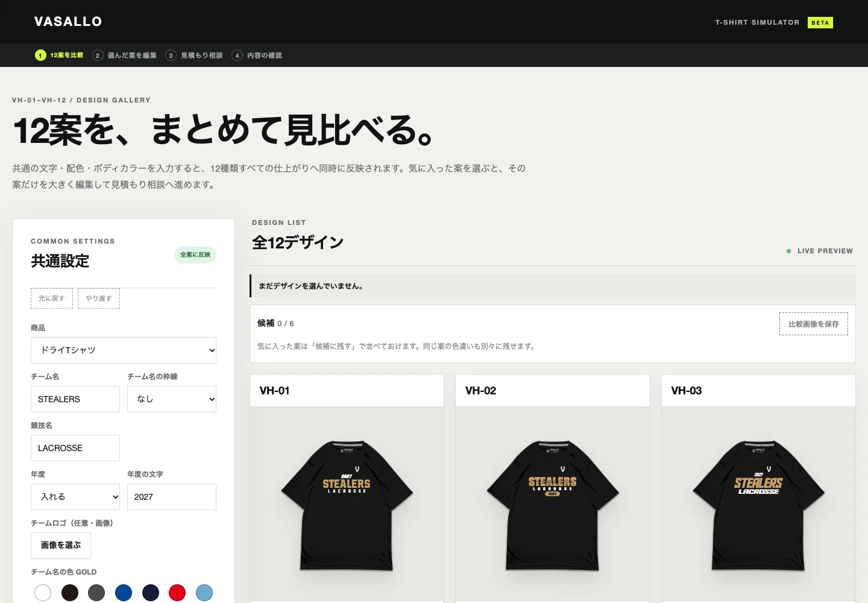Go to step 2 "選んだ案を編集"
Image resolution: width=868 pixels, height=603 pixels.
(x=124, y=55)
